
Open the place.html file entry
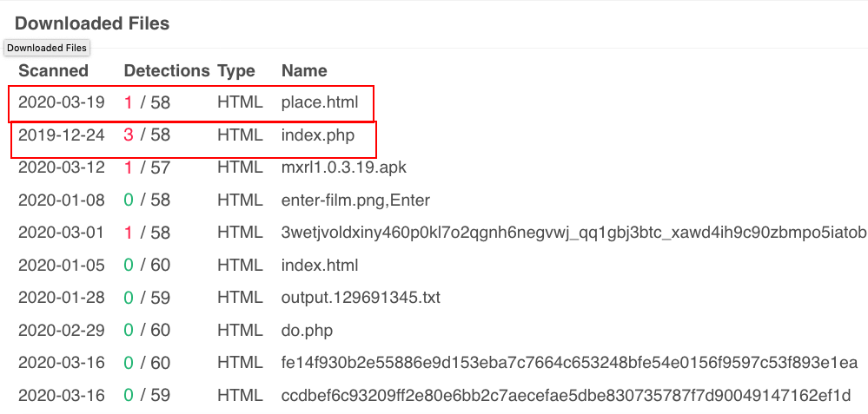coord(320,102)
